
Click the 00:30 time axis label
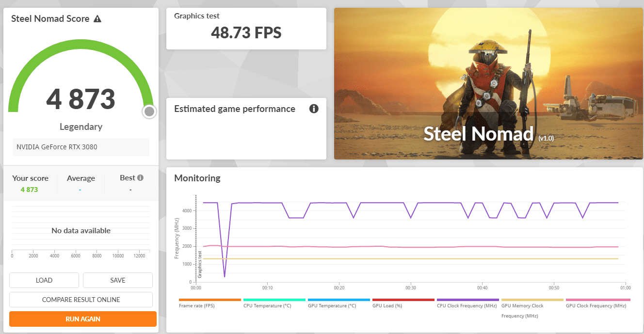pos(411,287)
